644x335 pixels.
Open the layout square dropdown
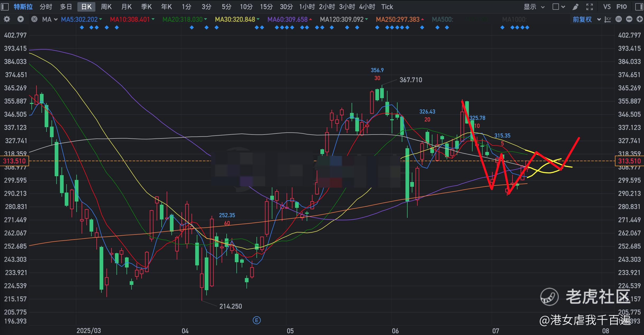pos(559,7)
